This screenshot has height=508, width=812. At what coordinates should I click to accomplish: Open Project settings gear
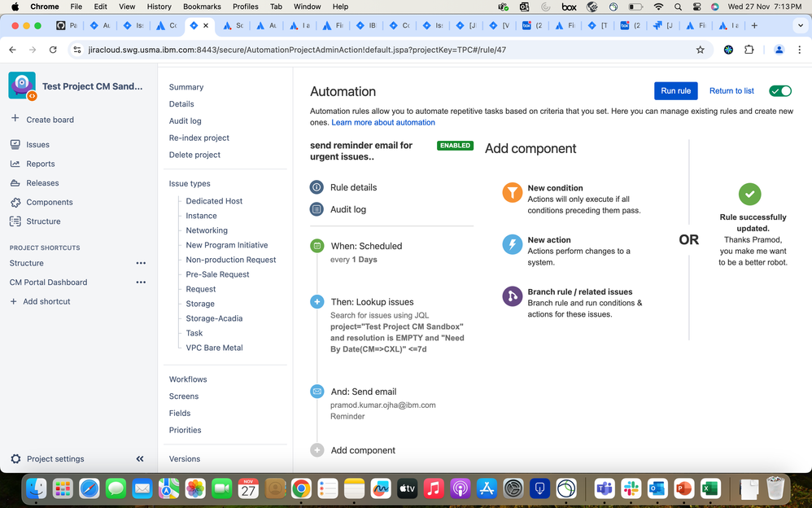click(x=16, y=459)
